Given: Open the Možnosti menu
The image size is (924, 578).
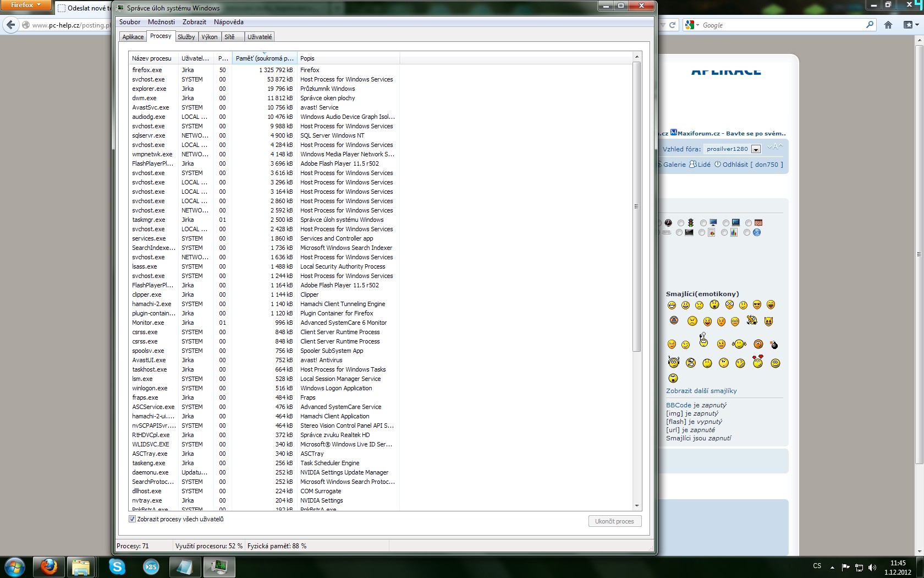Looking at the screenshot, I should (161, 22).
